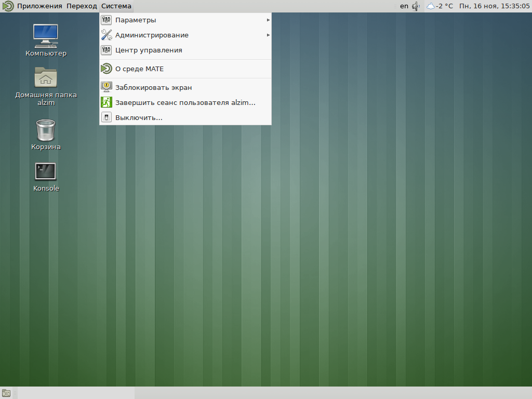
Task: Select О среде MATE menu entry
Action: [139, 69]
